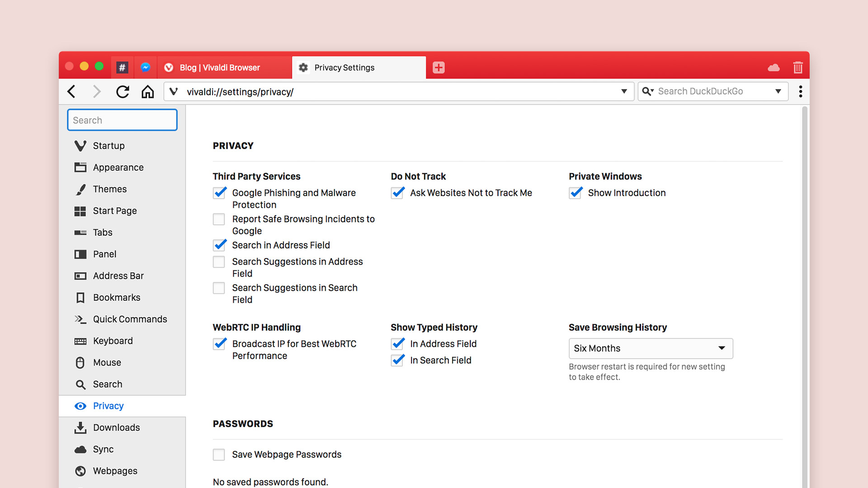The width and height of the screenshot is (868, 488).
Task: Enable Report Safe Browsing Incidents to Google
Action: pos(219,219)
